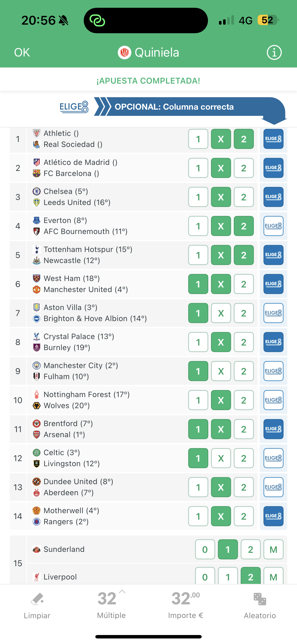The width and height of the screenshot is (297, 644).
Task: Open the Elige8 logo banner
Action: 74,107
